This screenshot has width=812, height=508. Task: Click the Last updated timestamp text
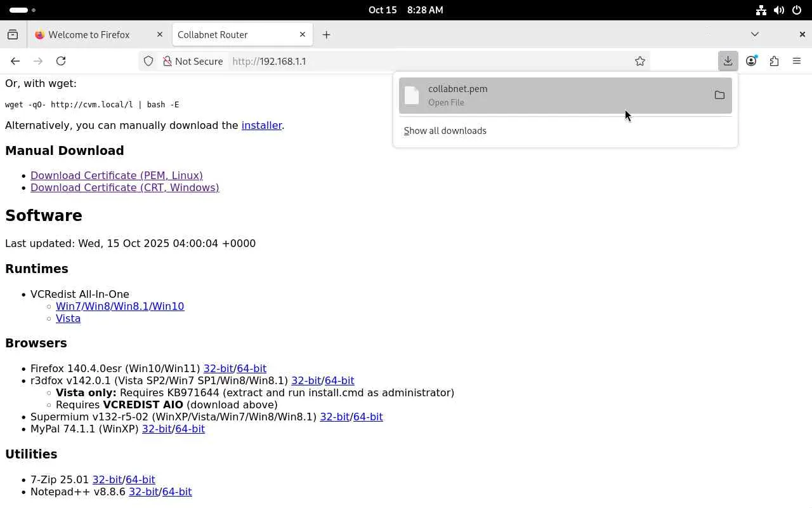130,243
